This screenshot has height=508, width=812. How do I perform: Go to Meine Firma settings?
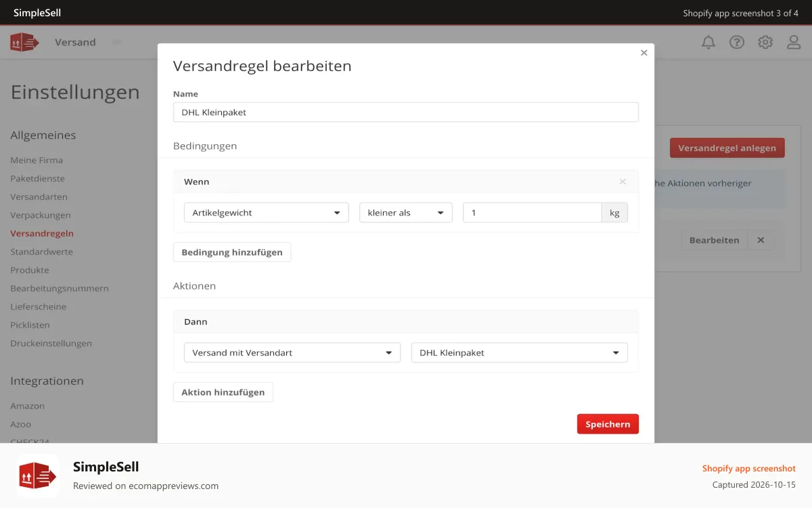click(37, 161)
